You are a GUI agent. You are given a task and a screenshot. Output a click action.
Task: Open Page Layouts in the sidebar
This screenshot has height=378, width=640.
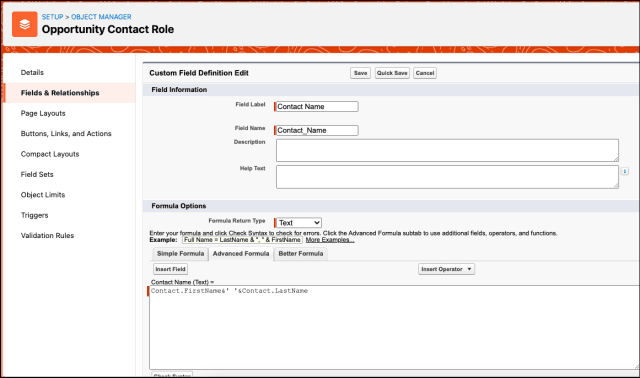(x=43, y=113)
